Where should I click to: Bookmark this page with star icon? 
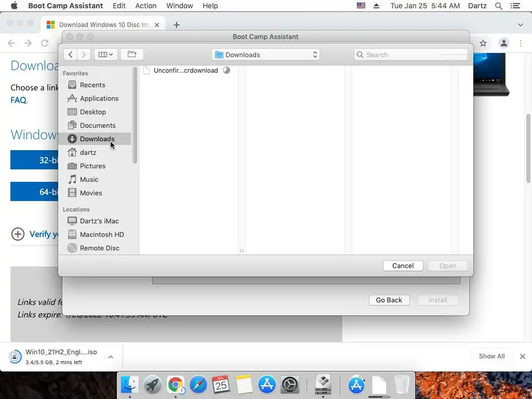(483, 43)
